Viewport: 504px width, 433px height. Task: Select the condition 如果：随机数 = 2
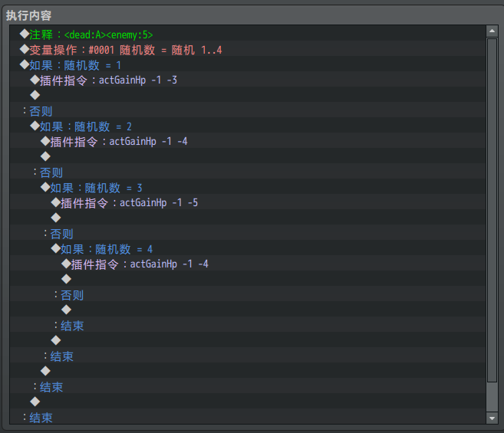tap(248, 126)
